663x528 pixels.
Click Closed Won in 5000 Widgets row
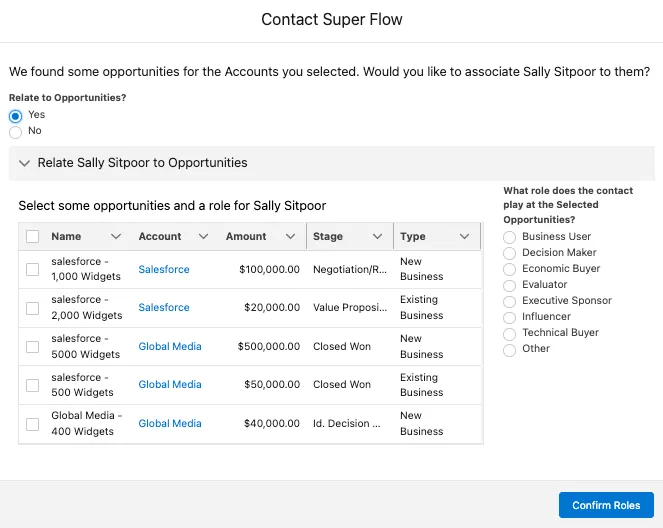click(x=342, y=346)
